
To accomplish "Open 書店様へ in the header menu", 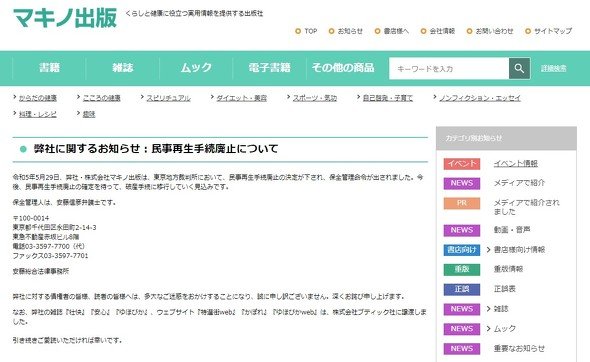I will pyautogui.click(x=392, y=31).
